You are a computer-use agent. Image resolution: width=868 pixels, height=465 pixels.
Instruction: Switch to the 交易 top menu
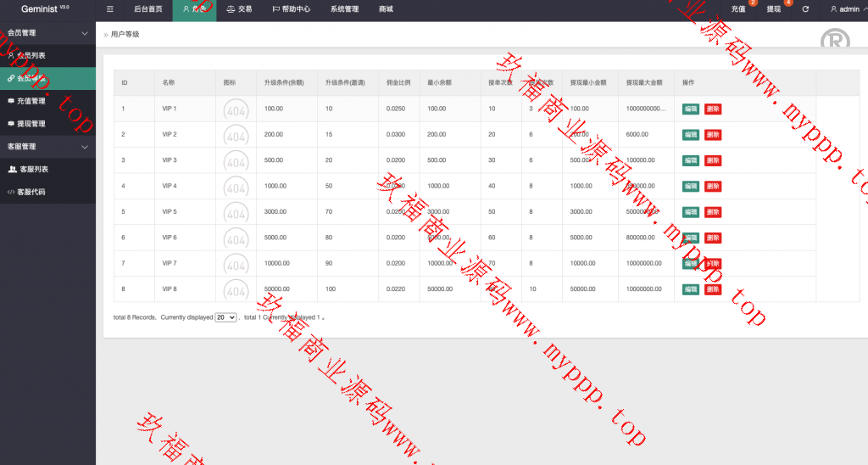(x=239, y=9)
